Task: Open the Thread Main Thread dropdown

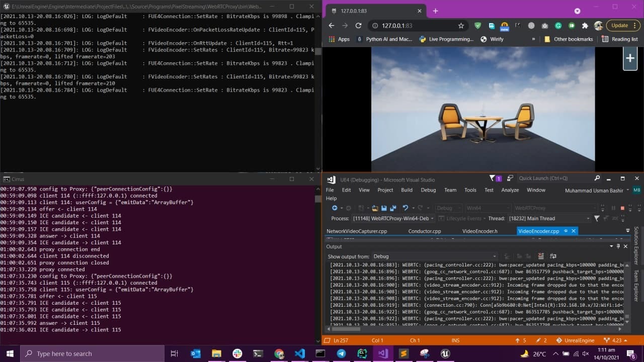Action: click(588, 219)
